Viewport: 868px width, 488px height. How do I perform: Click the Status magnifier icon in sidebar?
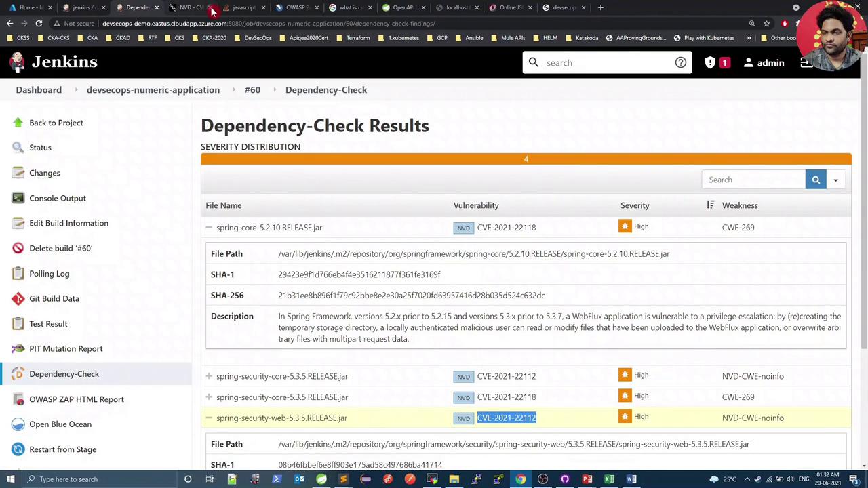[18, 148]
